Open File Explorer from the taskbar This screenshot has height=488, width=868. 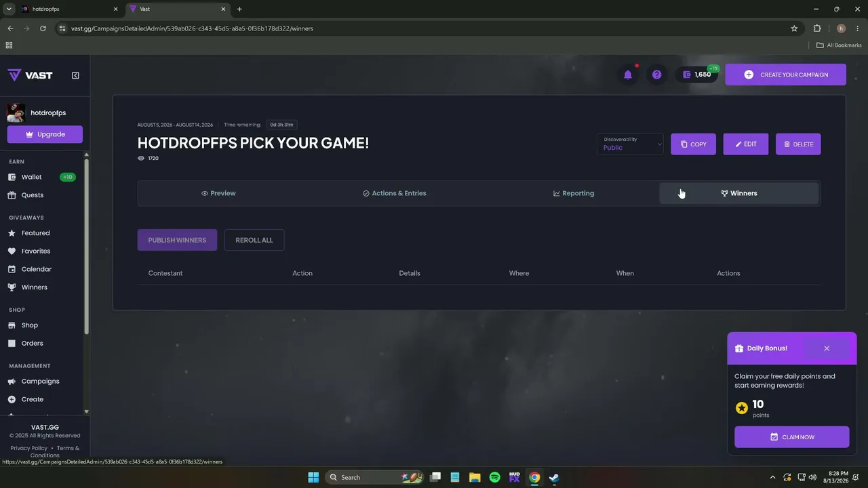(x=475, y=477)
